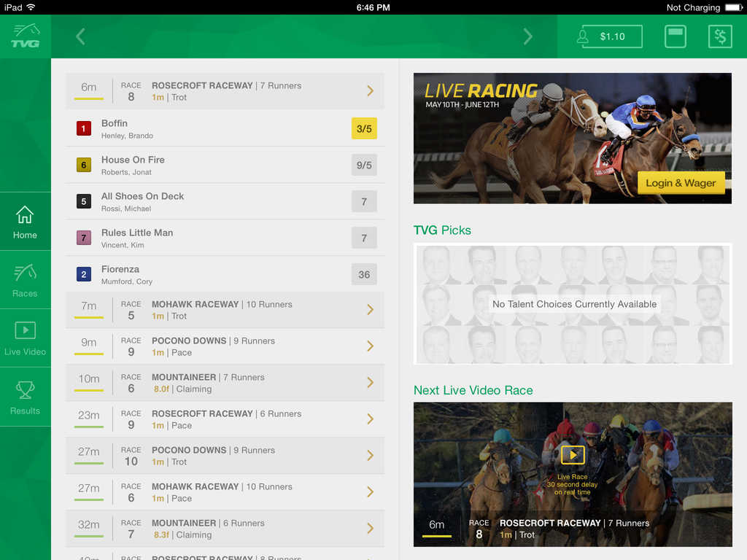Play the Next Live Video Race
Screen dimensions: 747x560
tap(573, 455)
